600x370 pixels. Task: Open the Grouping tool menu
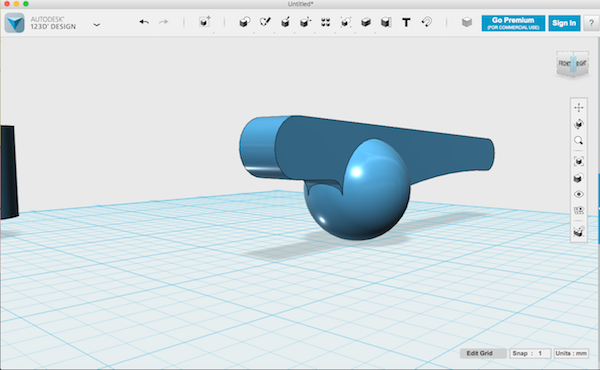(346, 22)
